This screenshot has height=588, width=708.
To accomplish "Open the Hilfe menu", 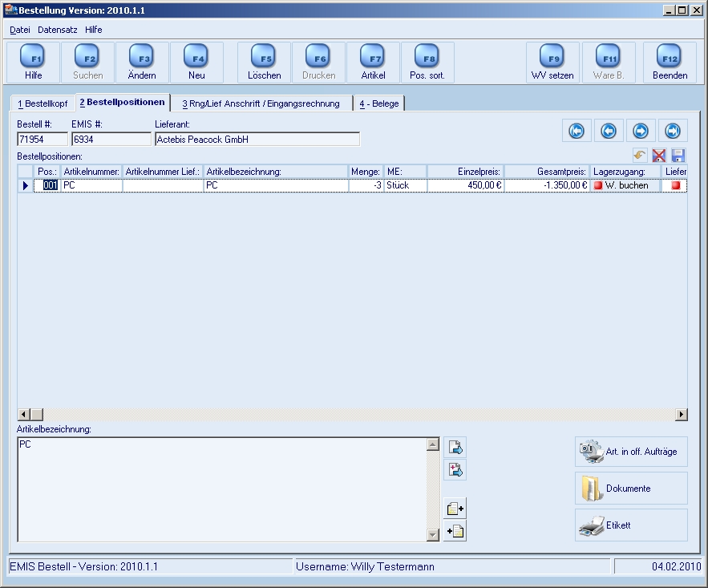I will pos(94,30).
